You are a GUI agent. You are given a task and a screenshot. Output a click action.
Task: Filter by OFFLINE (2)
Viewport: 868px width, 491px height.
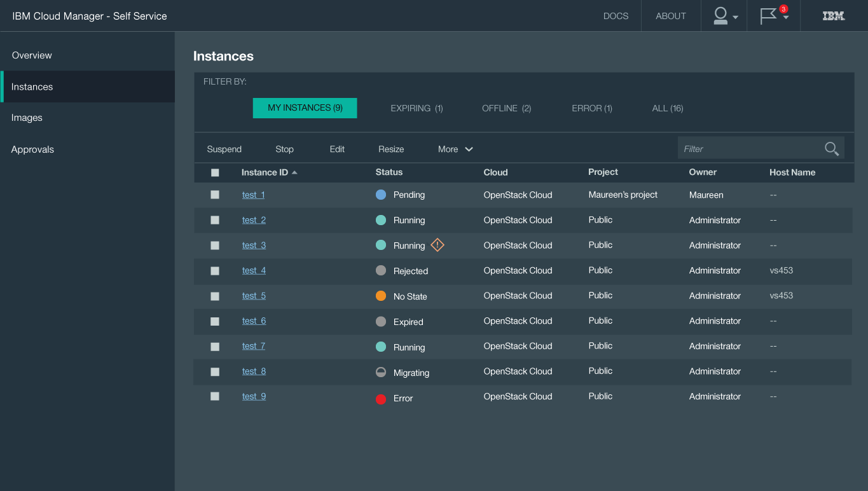(x=506, y=108)
